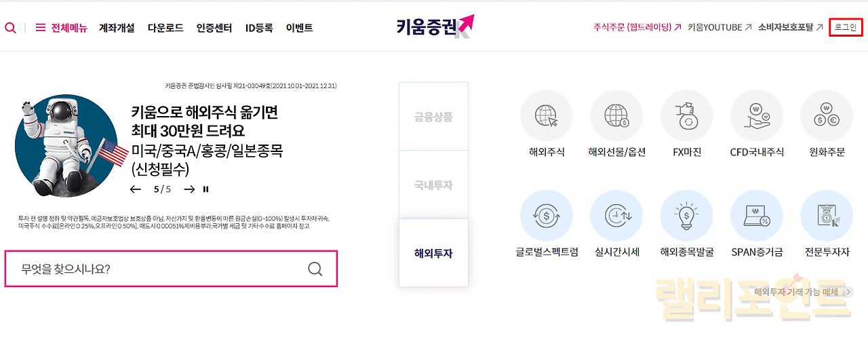
Task: Click the 전문투자자 medal icon
Action: 826,216
